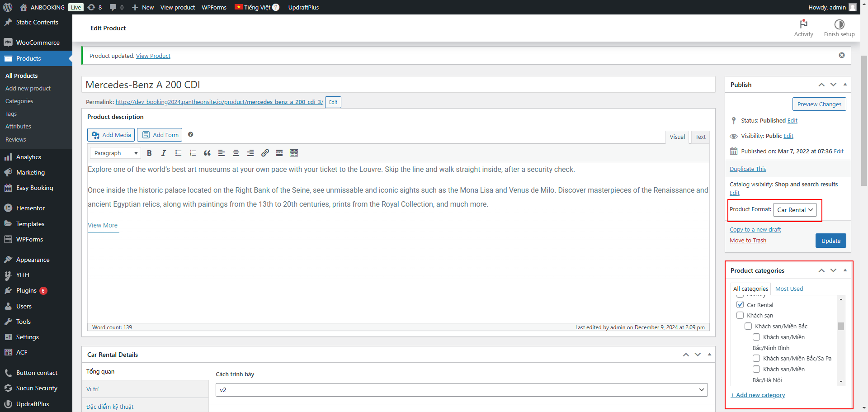This screenshot has width=868, height=412.
Task: Click Preview Changes button
Action: point(819,104)
